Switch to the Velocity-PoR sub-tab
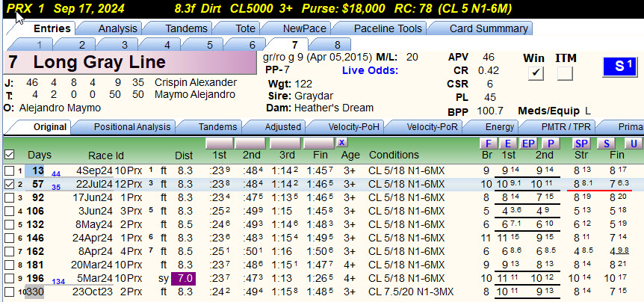Image resolution: width=644 pixels, height=302 pixels. click(428, 127)
